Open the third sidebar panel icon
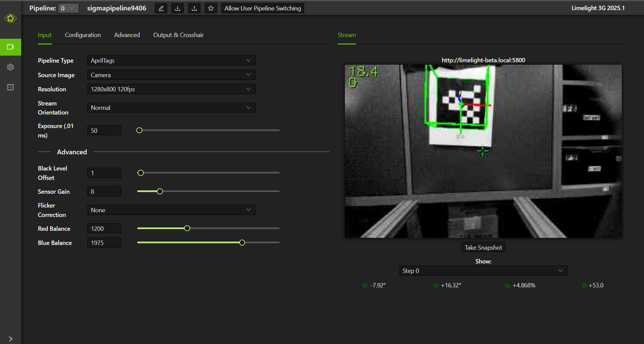The width and height of the screenshot is (644, 344). (10, 87)
